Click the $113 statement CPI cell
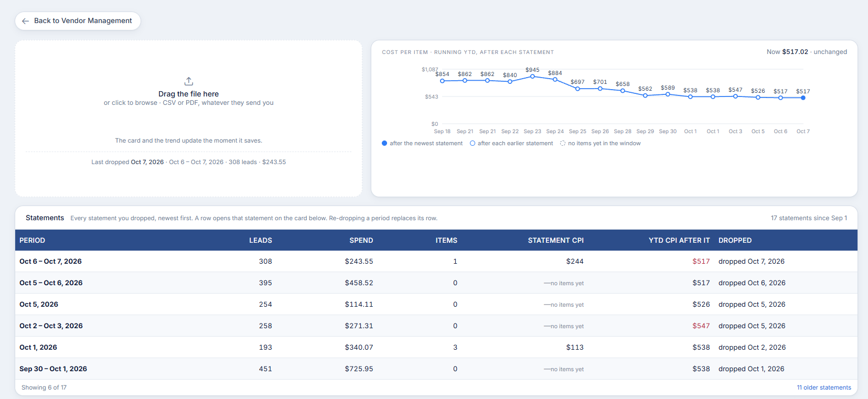Image resolution: width=868 pixels, height=399 pixels. coord(575,347)
